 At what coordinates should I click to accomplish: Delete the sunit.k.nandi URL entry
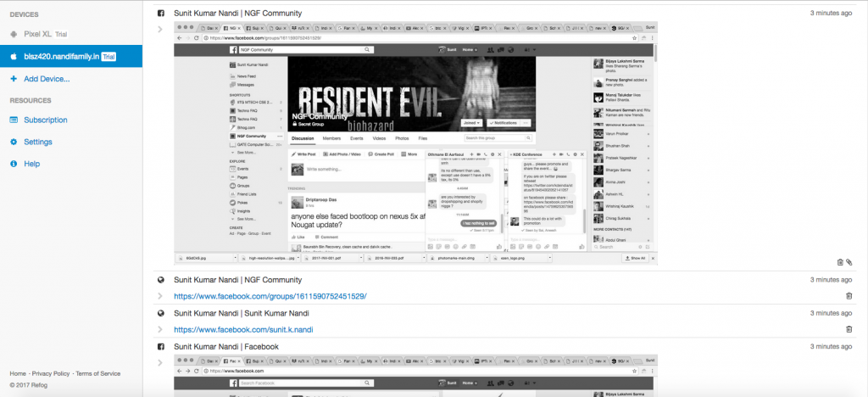[849, 329]
